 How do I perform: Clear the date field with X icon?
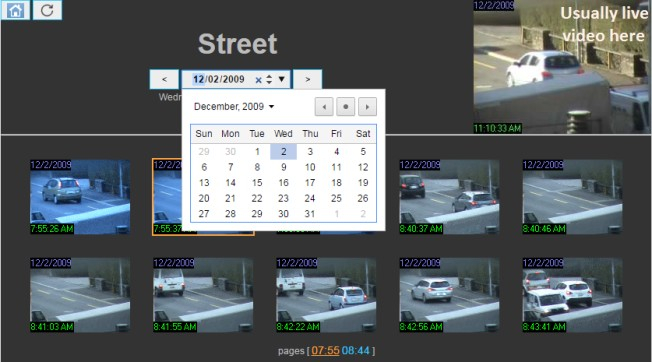click(x=258, y=80)
